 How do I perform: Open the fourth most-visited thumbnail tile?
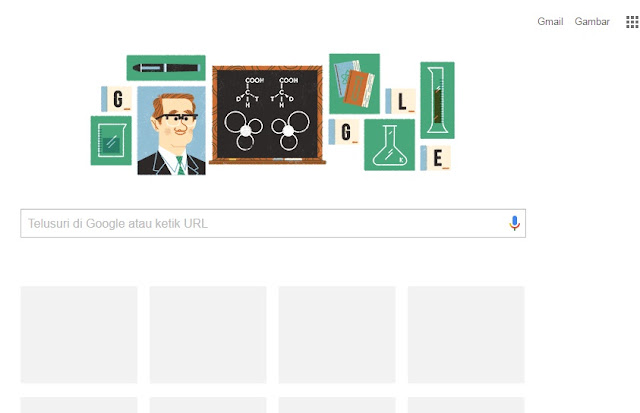coord(466,335)
